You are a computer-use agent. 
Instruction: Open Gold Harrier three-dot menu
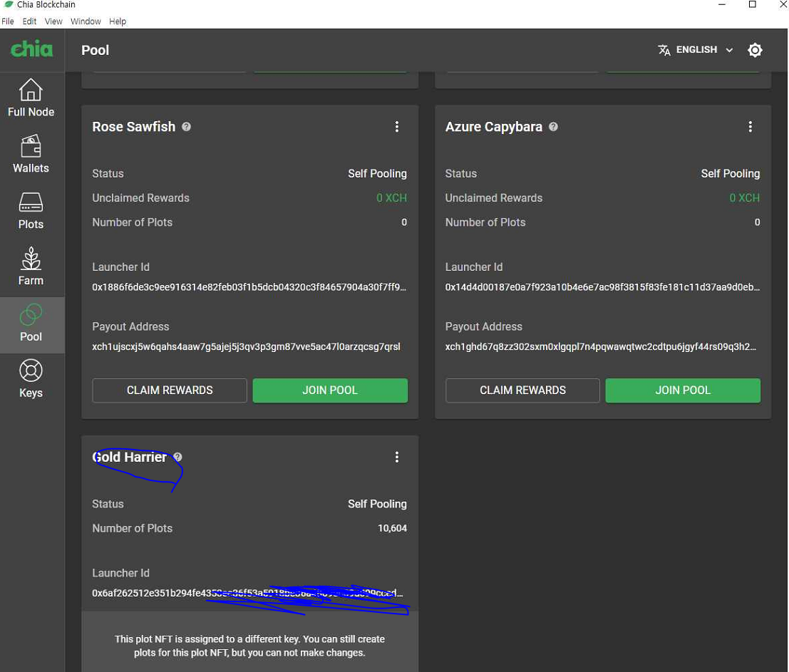click(x=397, y=457)
